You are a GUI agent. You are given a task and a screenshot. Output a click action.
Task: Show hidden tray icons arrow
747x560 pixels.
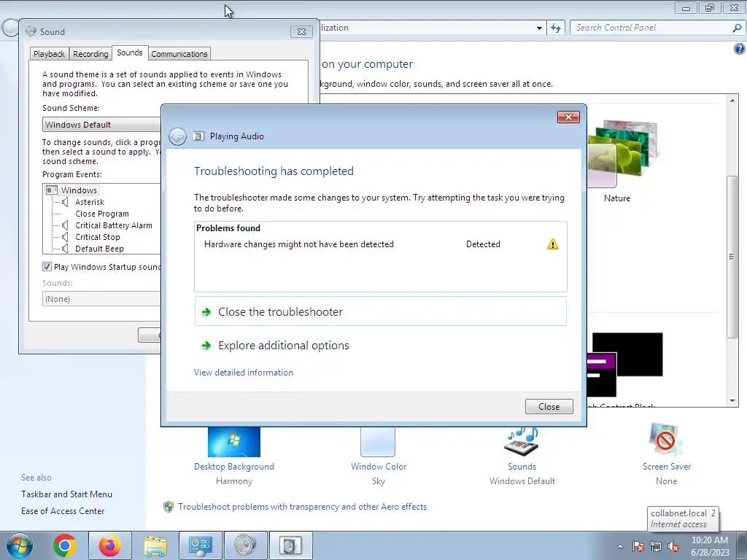click(x=620, y=546)
